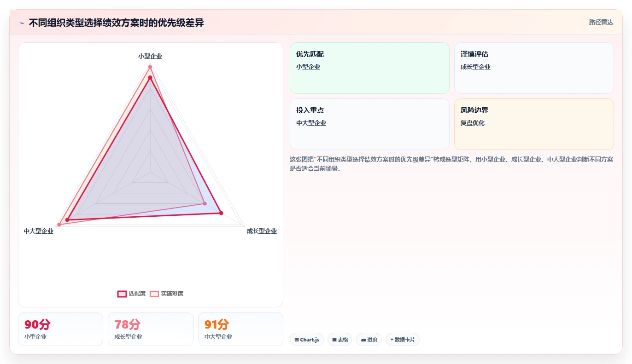
Task: Click the 实施难度 data point on 成长型企业 axis
Action: click(x=205, y=203)
